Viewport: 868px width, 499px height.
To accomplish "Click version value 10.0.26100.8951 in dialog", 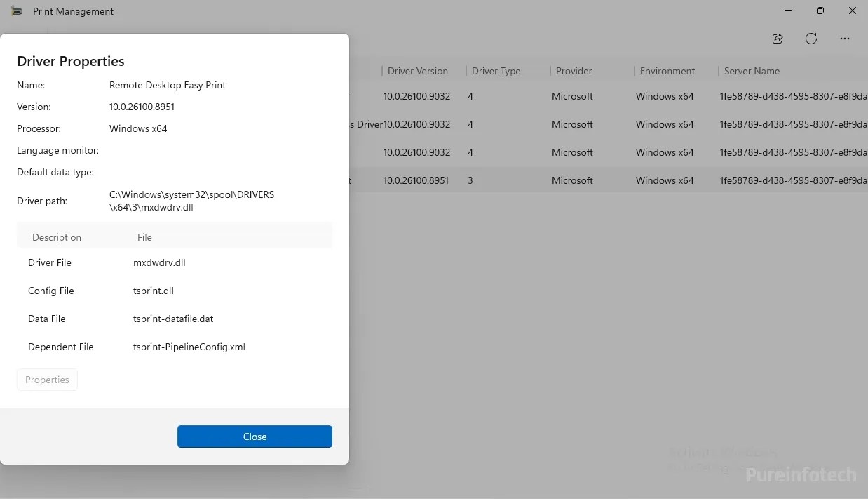I will (142, 107).
